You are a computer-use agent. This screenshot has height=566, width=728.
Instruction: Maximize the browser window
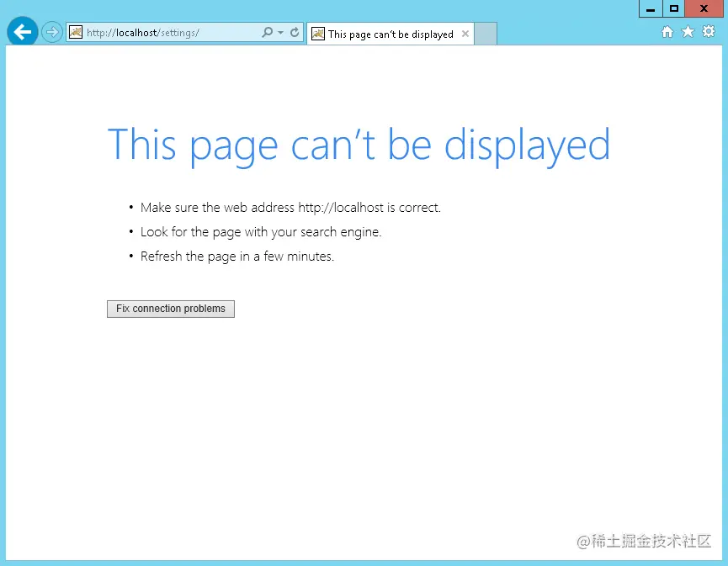pyautogui.click(x=673, y=8)
